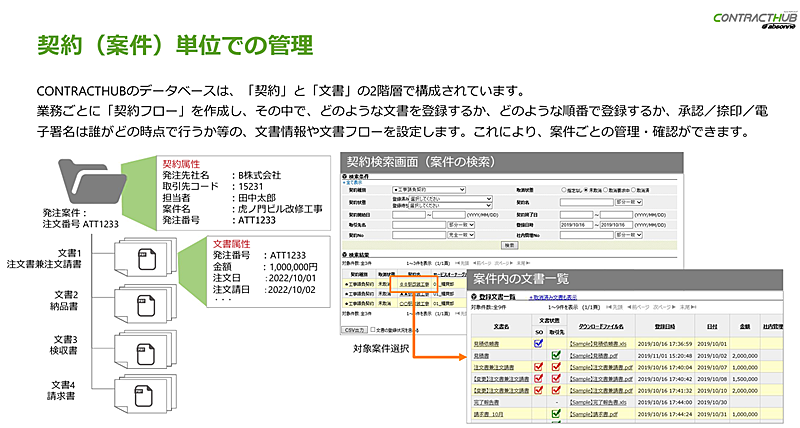Screen dimensions: 800x428
Task: Select the 文書4 請求書 document icon
Action: click(x=146, y=396)
